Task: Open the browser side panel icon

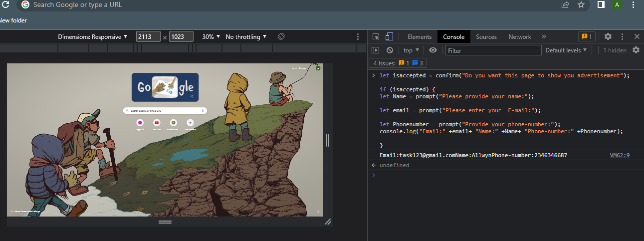Action: coord(601,4)
